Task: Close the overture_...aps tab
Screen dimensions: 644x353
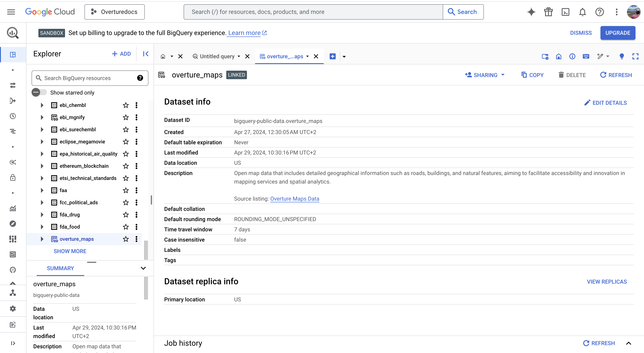Action: pos(316,56)
